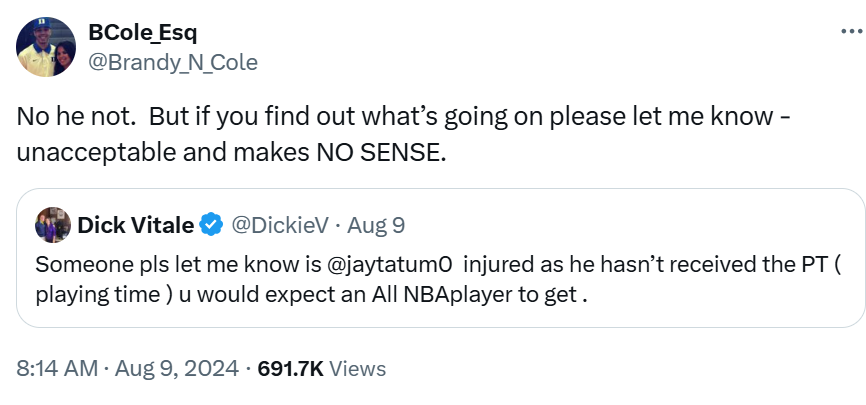Click the blue verified checkmark badge
The height and width of the screenshot is (405, 866).
210,225
